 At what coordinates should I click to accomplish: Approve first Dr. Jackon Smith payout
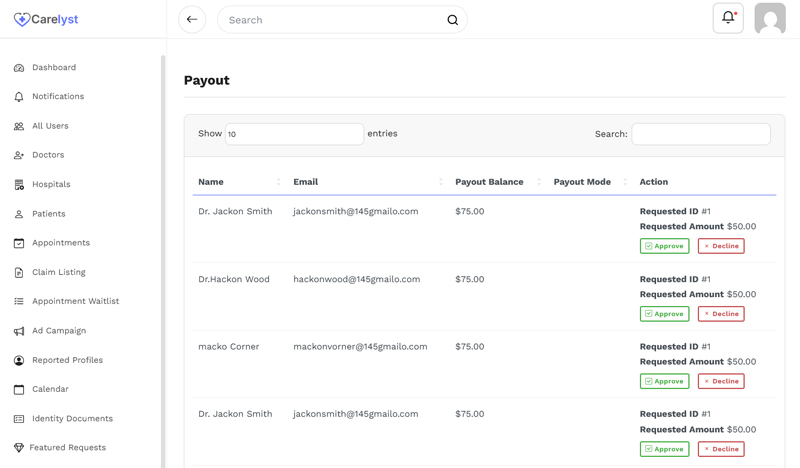(x=664, y=246)
